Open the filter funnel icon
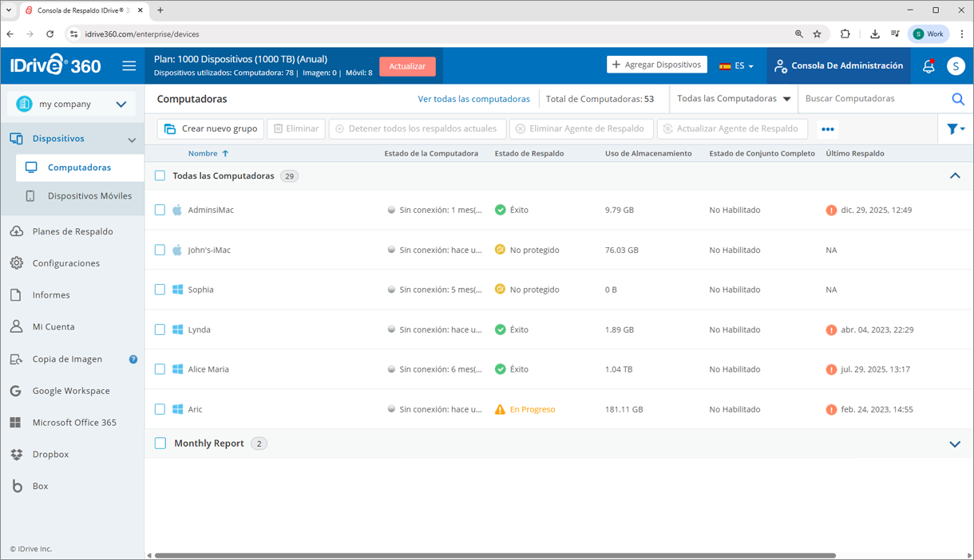Screen dimensions: 974x560 (954, 129)
